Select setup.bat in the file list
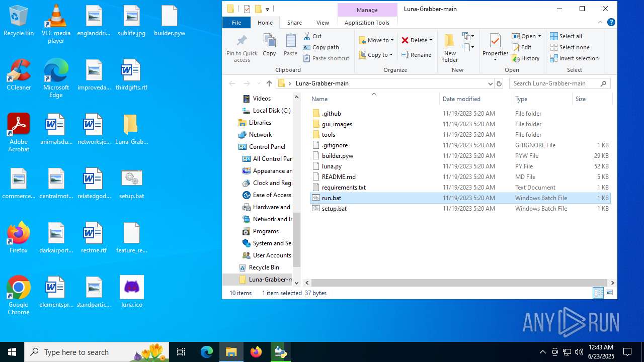644x362 pixels. 460,209
